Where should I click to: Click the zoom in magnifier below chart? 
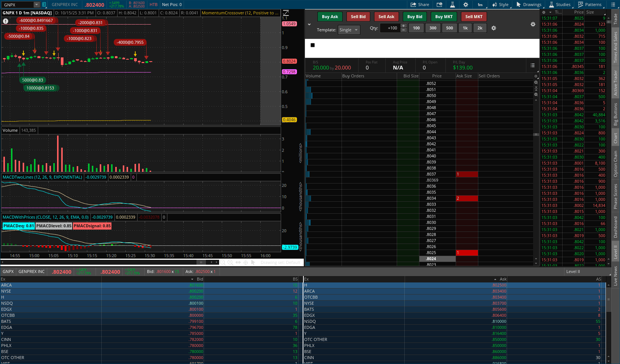(x=230, y=262)
